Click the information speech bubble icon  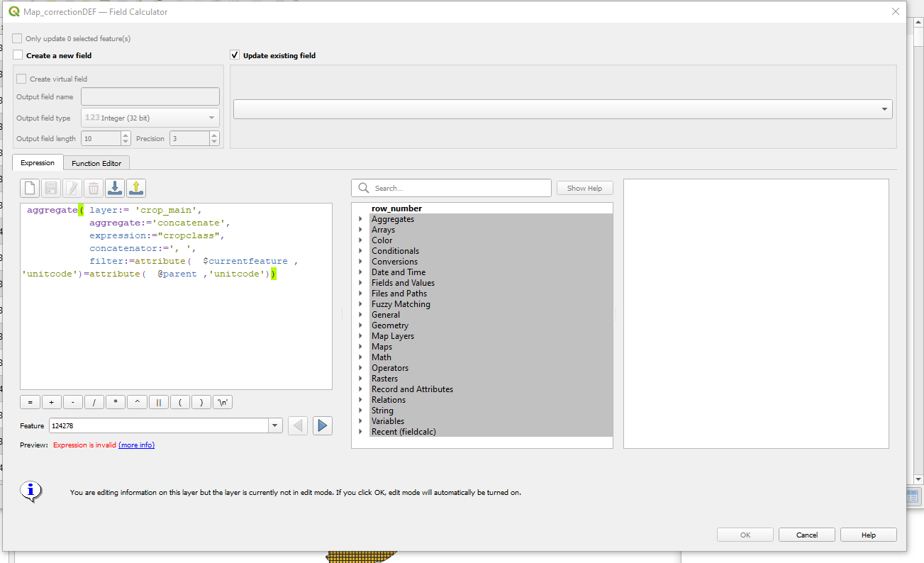(x=30, y=491)
